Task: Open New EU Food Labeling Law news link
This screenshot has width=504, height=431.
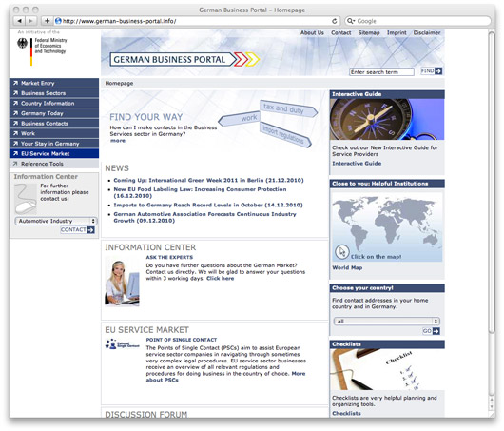Action: (200, 192)
